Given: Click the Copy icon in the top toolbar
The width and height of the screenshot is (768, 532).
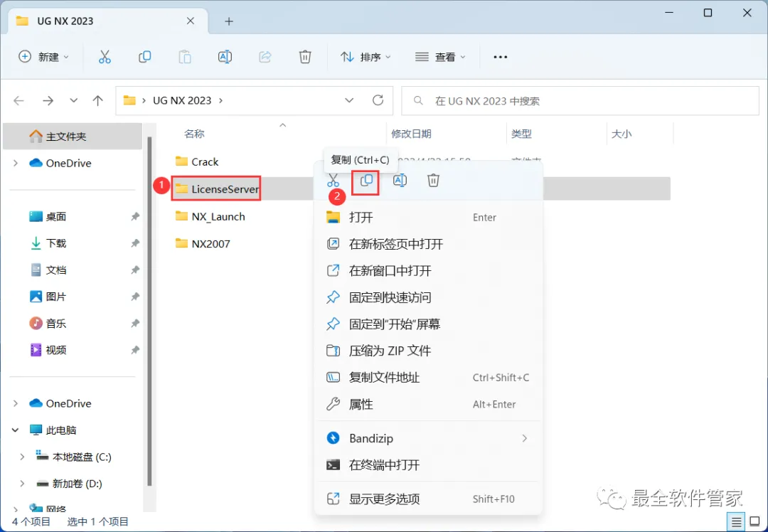Looking at the screenshot, I should pos(144,57).
